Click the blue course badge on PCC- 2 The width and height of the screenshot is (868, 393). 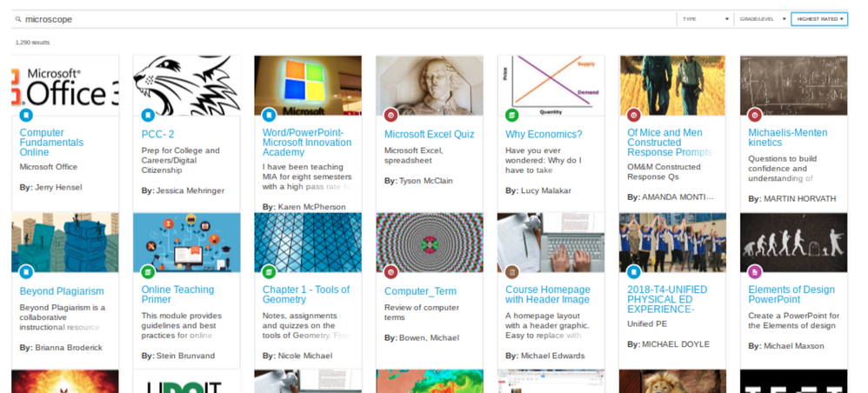[148, 115]
